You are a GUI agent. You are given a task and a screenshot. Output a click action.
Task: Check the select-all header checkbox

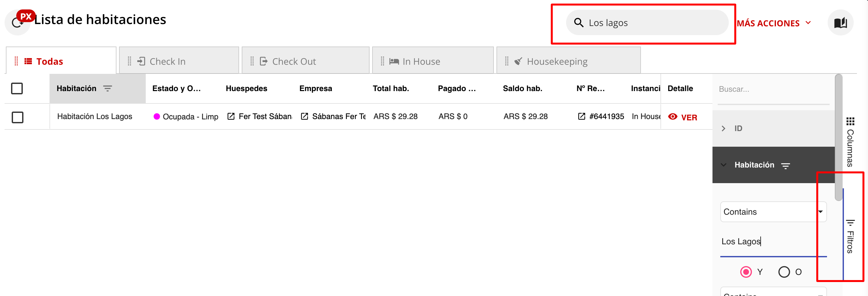[x=17, y=88]
